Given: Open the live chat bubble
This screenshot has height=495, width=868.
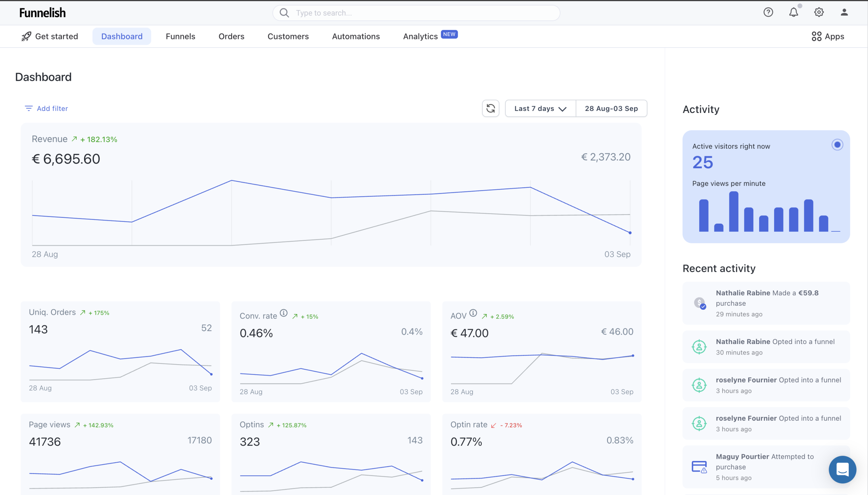Looking at the screenshot, I should pos(842,470).
